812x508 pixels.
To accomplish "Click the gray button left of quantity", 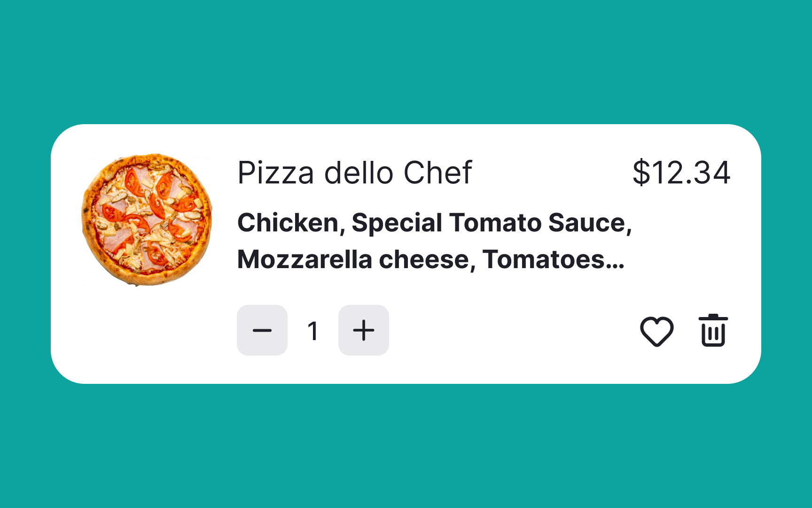I will click(x=262, y=330).
